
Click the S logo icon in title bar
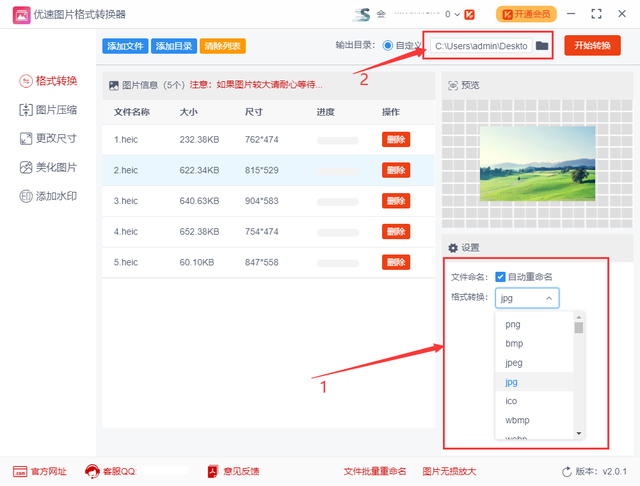coord(362,14)
